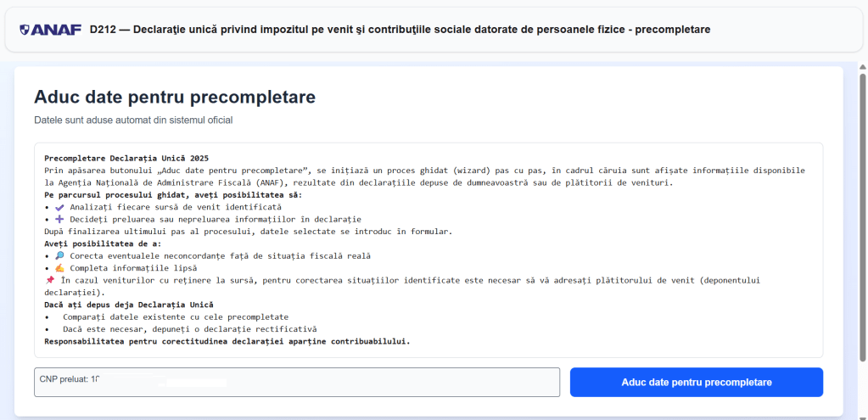Click the bold "Aveți posibilitatea de a:" line
This screenshot has width=868, height=420.
coord(103,244)
